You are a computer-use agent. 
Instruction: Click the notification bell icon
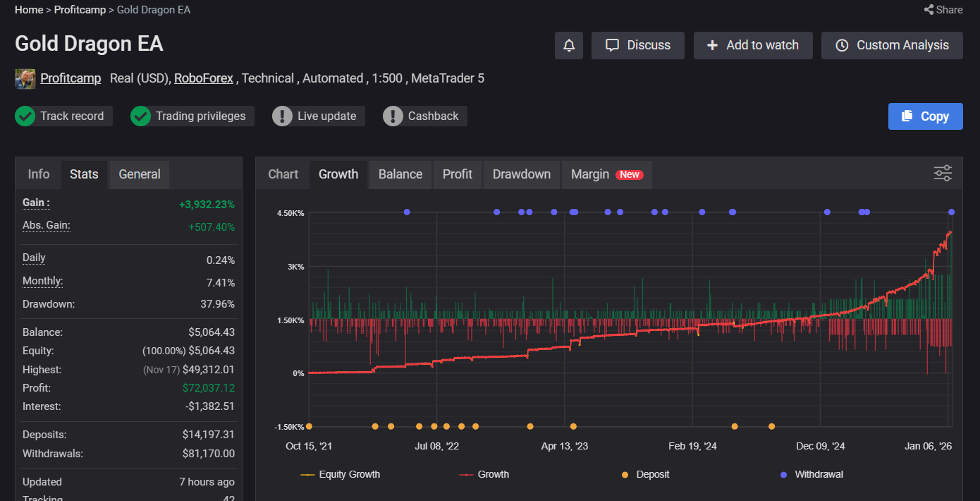click(569, 45)
